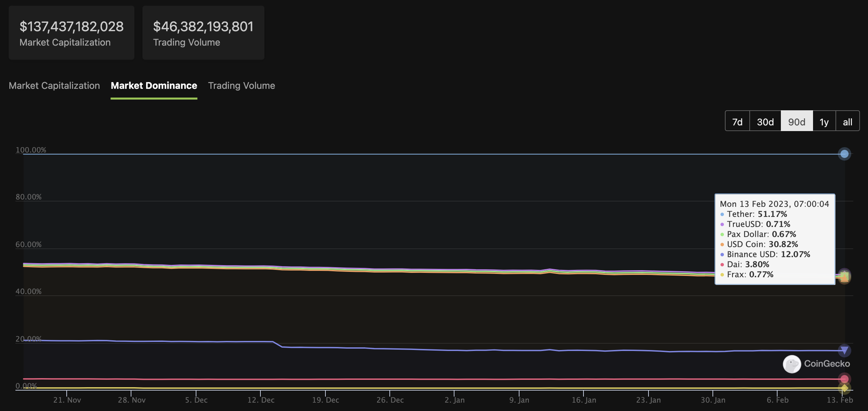Viewport: 868px width, 411px height.
Task: Click the CoinGecko gecko logo
Action: (x=792, y=364)
